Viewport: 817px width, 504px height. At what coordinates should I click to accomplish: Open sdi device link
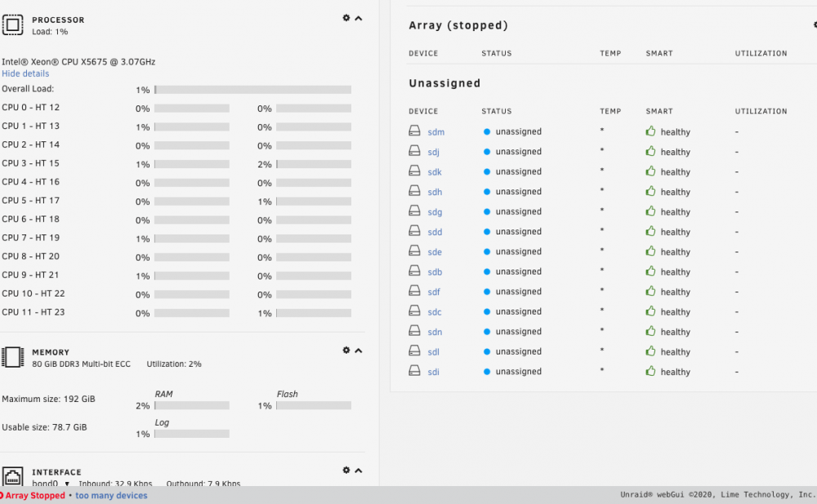(x=434, y=372)
